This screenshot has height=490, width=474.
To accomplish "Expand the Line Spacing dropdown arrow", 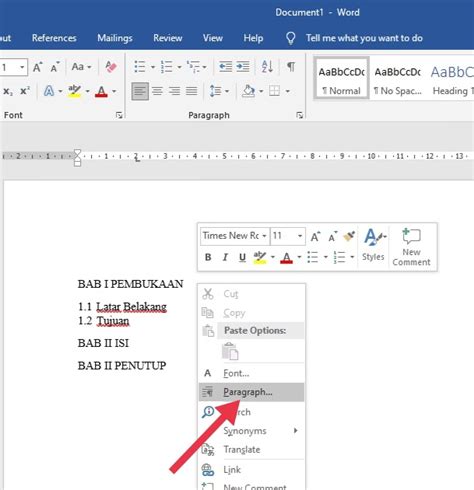I will (227, 91).
